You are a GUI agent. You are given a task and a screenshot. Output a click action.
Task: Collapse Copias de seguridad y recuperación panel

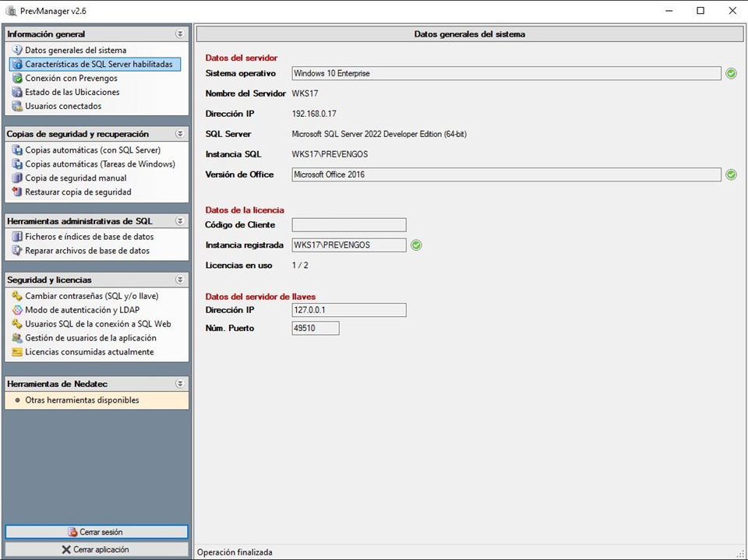pos(180,134)
